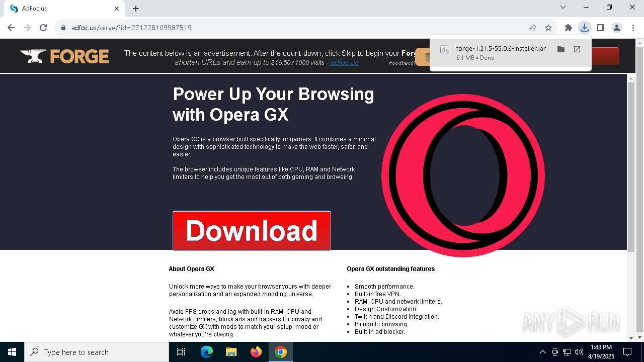Toggle the downloads bubble icon

click(x=585, y=28)
